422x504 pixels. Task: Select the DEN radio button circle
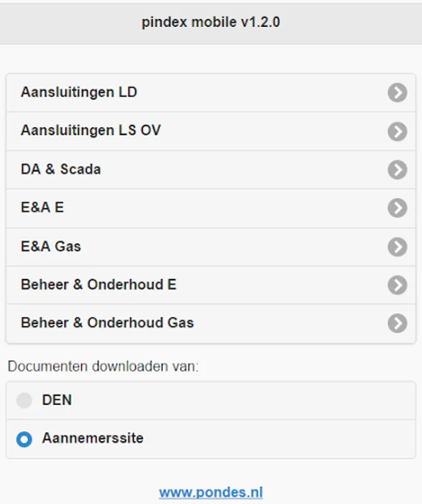(24, 400)
